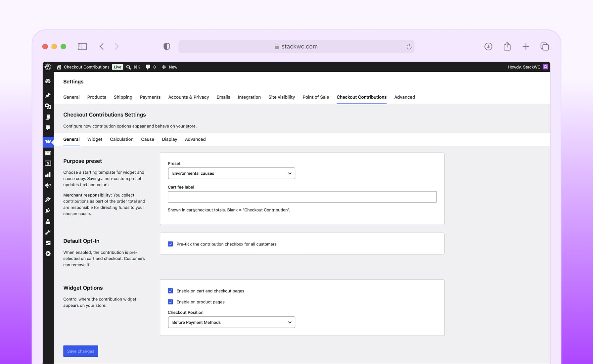This screenshot has width=593, height=364.
Task: Open the WordPress logo menu
Action: coord(48,67)
